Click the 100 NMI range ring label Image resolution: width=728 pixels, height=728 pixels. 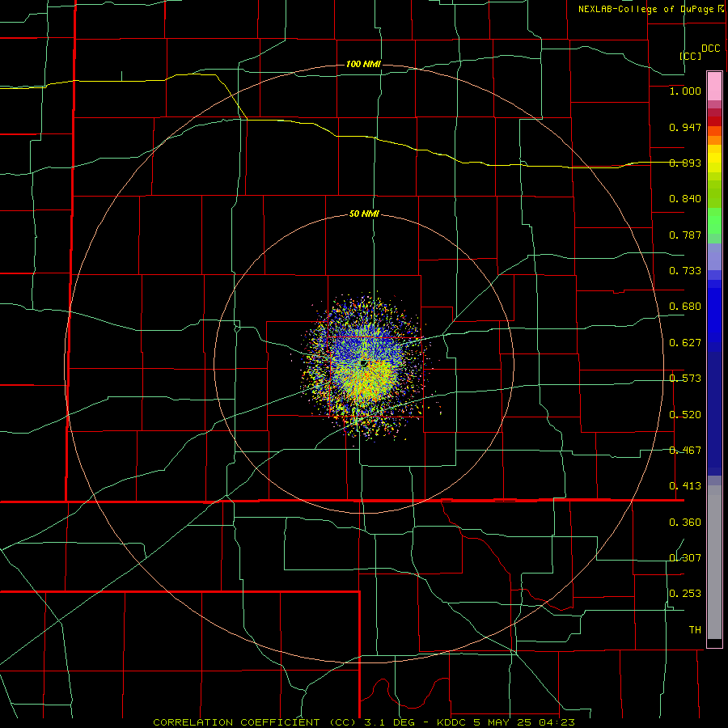363,64
